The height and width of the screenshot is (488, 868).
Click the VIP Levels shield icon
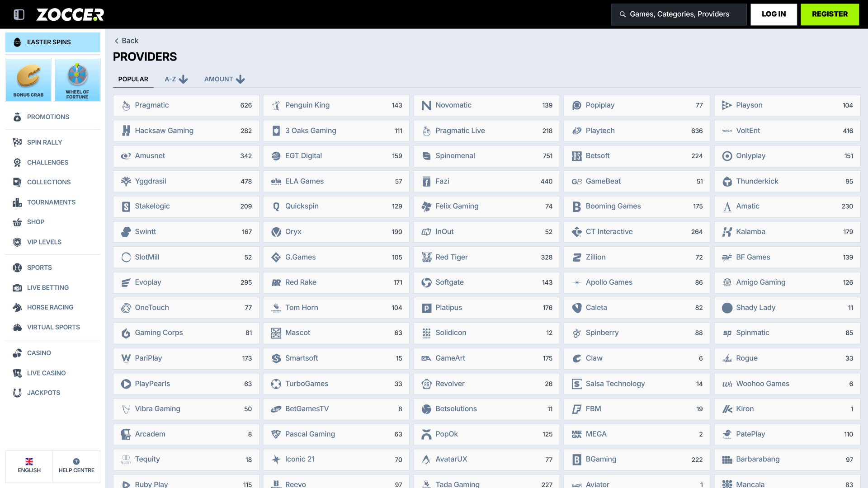click(x=17, y=242)
